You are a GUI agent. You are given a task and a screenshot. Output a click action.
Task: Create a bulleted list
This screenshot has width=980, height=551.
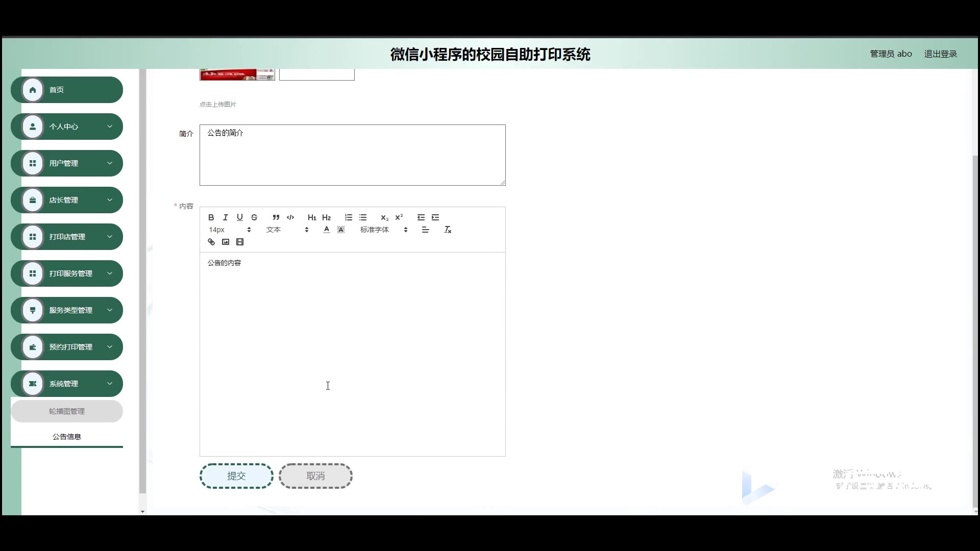(x=363, y=217)
